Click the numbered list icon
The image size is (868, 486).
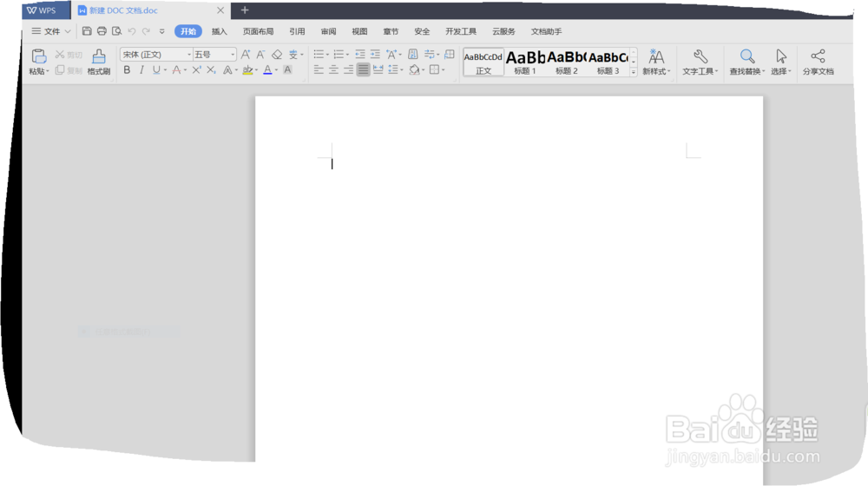pos(339,55)
